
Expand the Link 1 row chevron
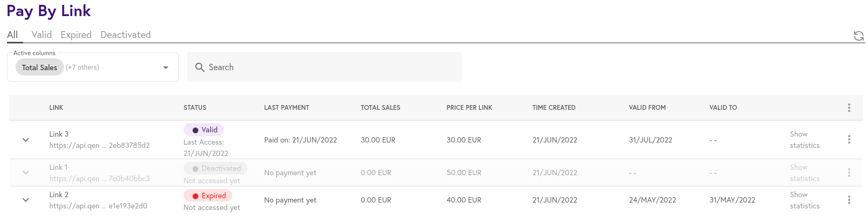coord(26,173)
